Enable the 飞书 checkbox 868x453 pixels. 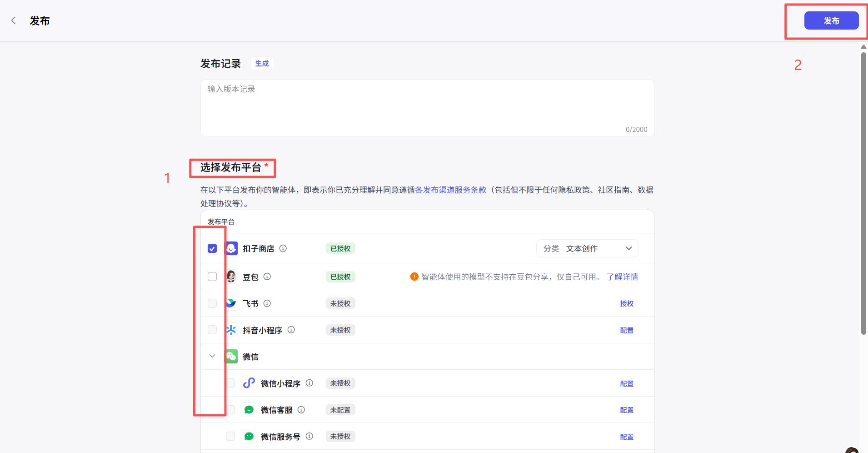[x=212, y=303]
